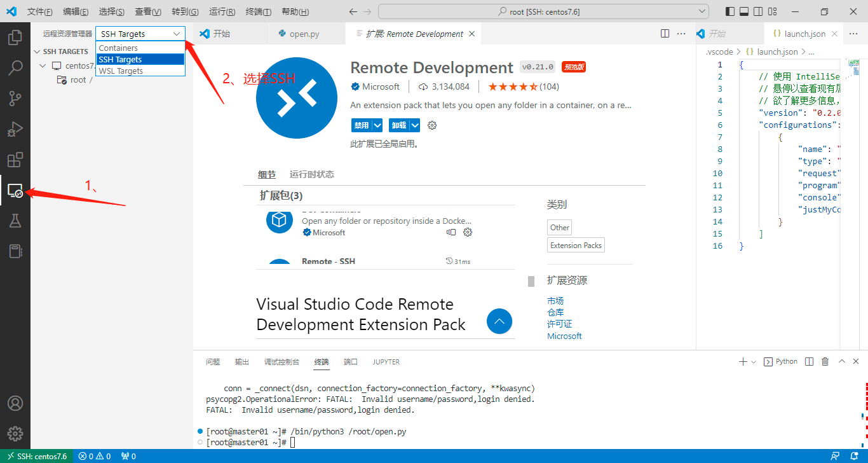Viewport: 868px width, 463px height.
Task: Click the command center search field
Action: (543, 11)
